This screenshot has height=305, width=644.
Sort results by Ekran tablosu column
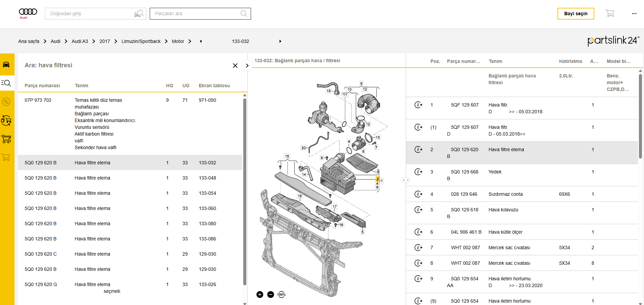pos(214,86)
